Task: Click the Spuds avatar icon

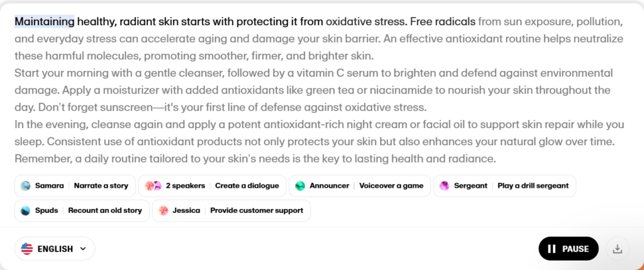Action: point(26,210)
